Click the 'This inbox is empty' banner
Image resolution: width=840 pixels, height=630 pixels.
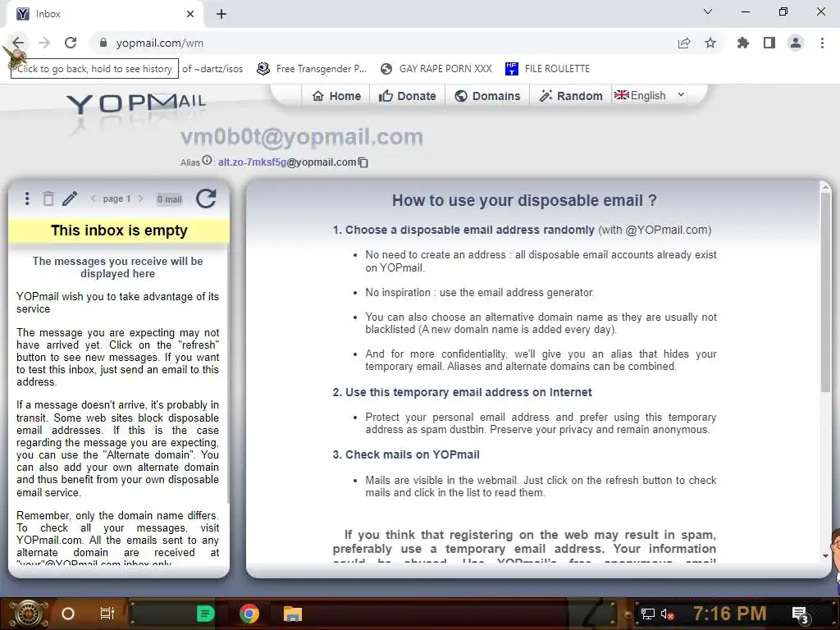pos(119,231)
